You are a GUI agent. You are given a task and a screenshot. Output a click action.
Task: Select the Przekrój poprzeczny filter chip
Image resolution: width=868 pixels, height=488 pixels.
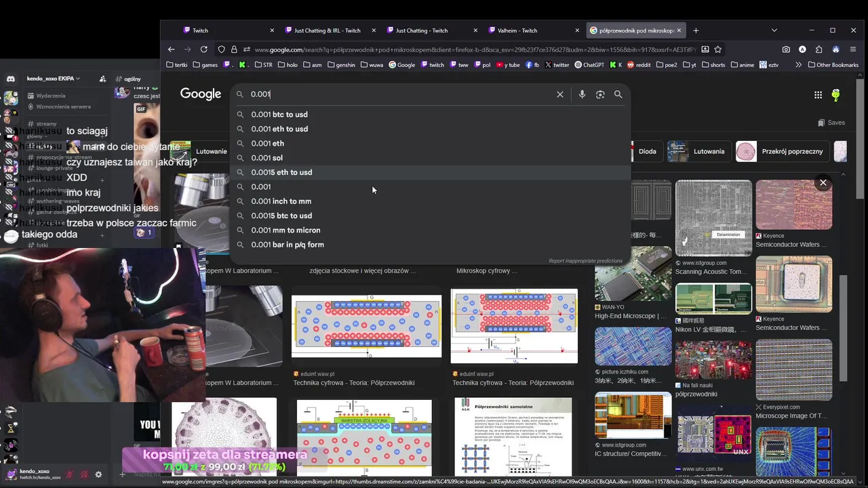(783, 151)
